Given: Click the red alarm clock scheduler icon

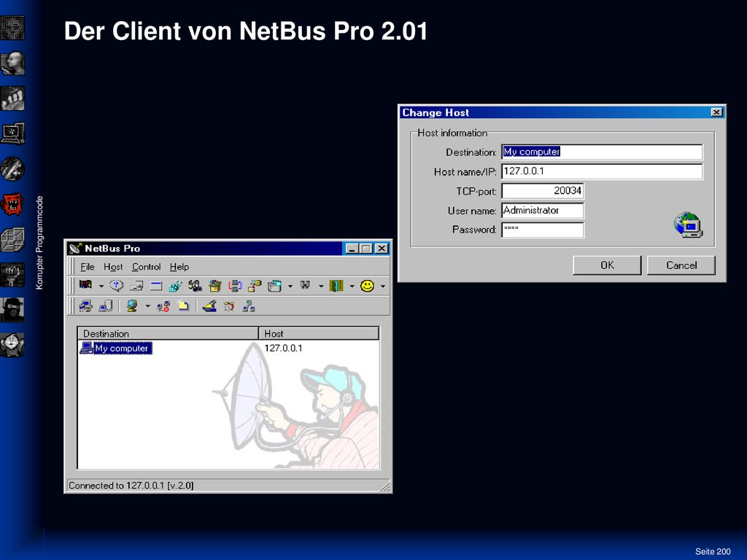Looking at the screenshot, I should pos(229,306).
